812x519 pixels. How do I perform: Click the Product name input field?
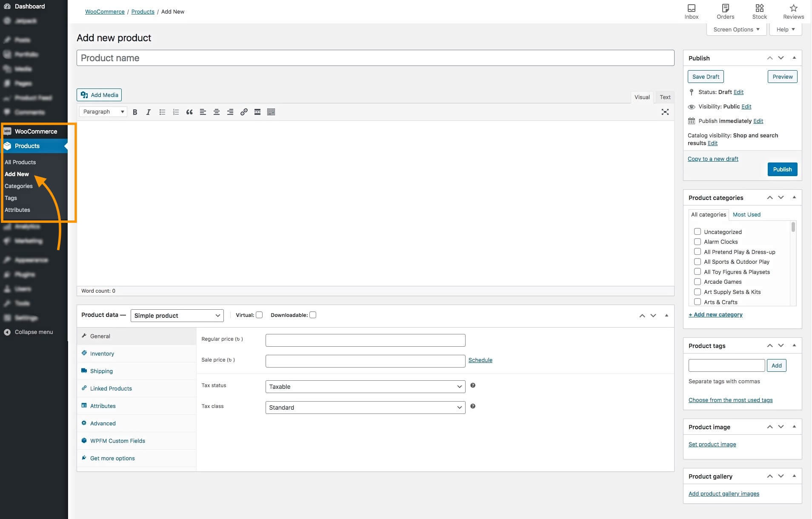(x=375, y=58)
